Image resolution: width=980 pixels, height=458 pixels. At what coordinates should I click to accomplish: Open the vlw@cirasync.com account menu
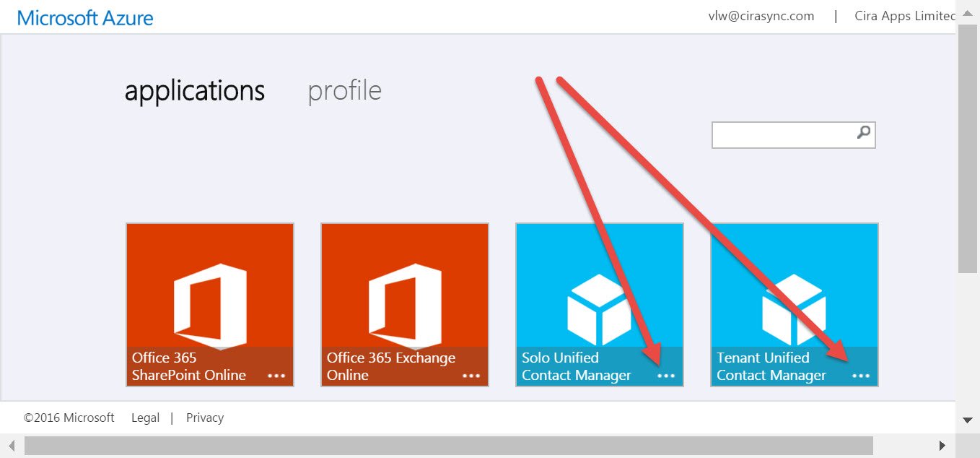(x=761, y=16)
